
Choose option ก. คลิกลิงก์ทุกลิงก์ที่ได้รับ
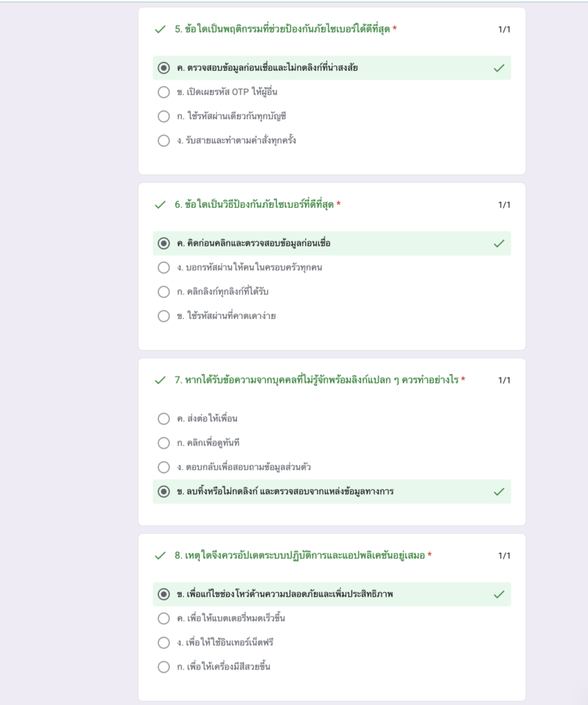(164, 292)
